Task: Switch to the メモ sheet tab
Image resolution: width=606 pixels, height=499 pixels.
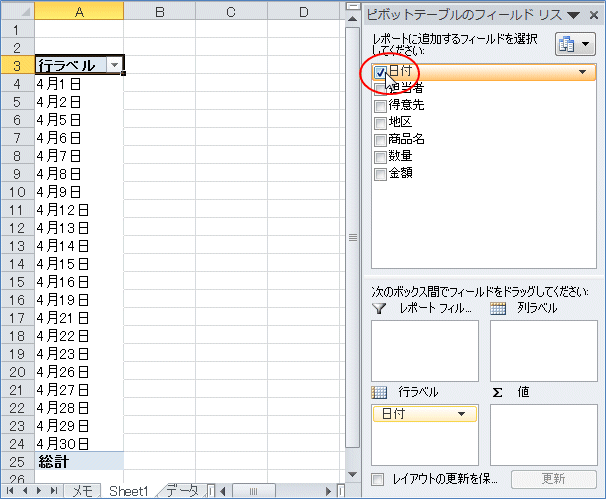Action: click(82, 491)
